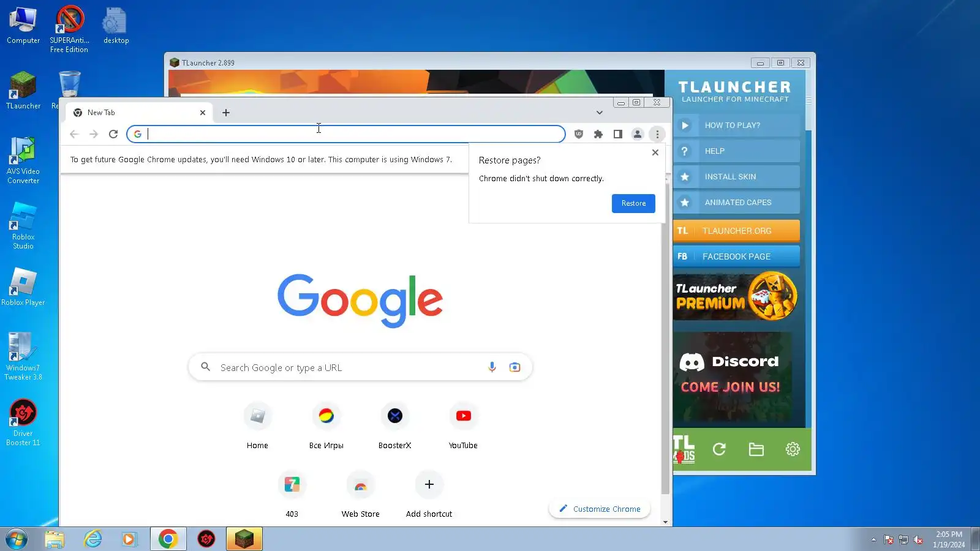Click the Restore button
Image resolution: width=980 pixels, height=551 pixels.
[633, 203]
